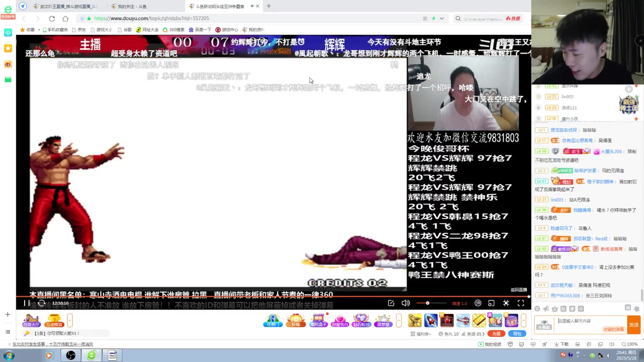Pause the live stream video
This screenshot has width=644, height=362.
click(x=26, y=303)
